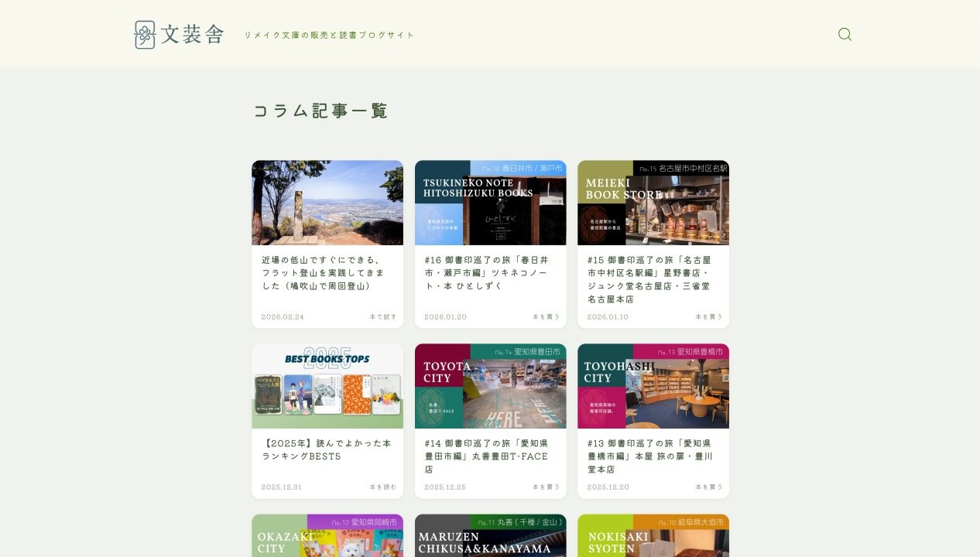The width and height of the screenshot is (980, 557).
Task: Select the 本を読む category tag
Action: click(x=382, y=487)
